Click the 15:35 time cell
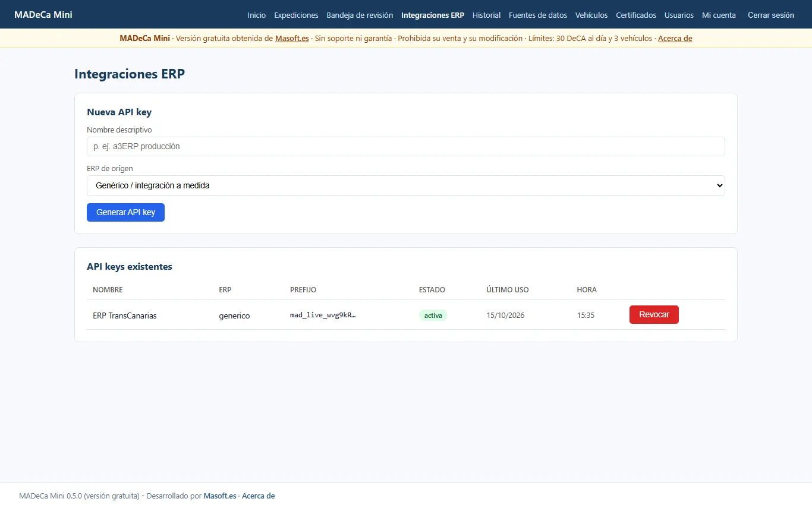 [x=586, y=316]
